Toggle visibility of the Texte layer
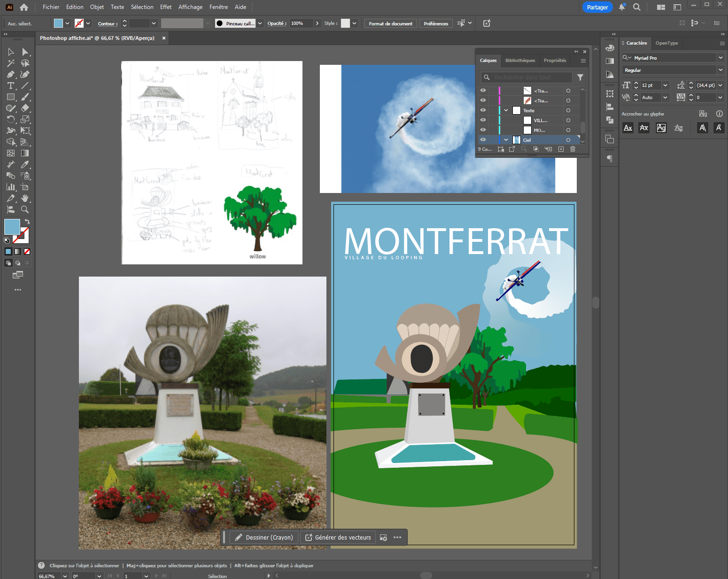 [483, 110]
